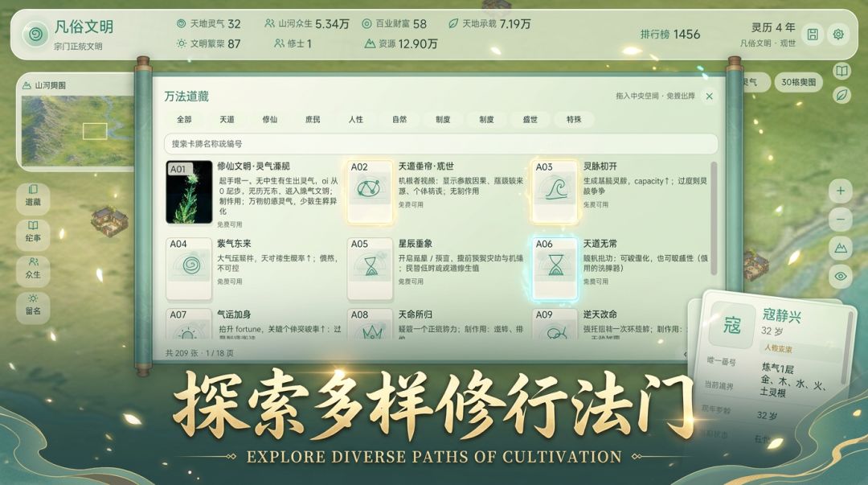Switch to the 修仙 filter tab
The width and height of the screenshot is (868, 485).
point(269,119)
